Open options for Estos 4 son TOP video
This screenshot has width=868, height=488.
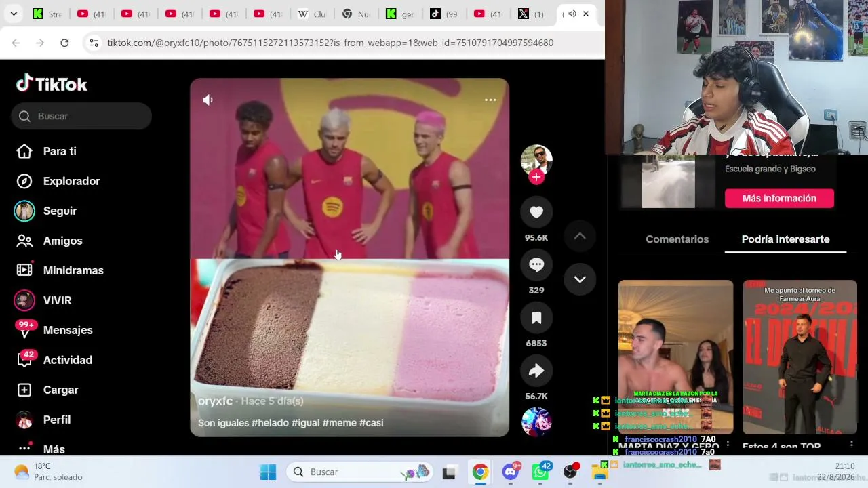tap(852, 444)
